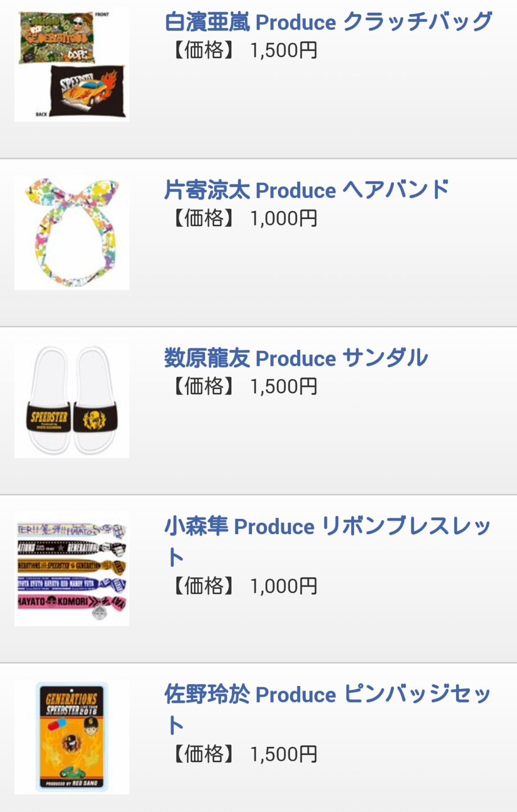Click the black flame-car clutch bag image

(88, 90)
